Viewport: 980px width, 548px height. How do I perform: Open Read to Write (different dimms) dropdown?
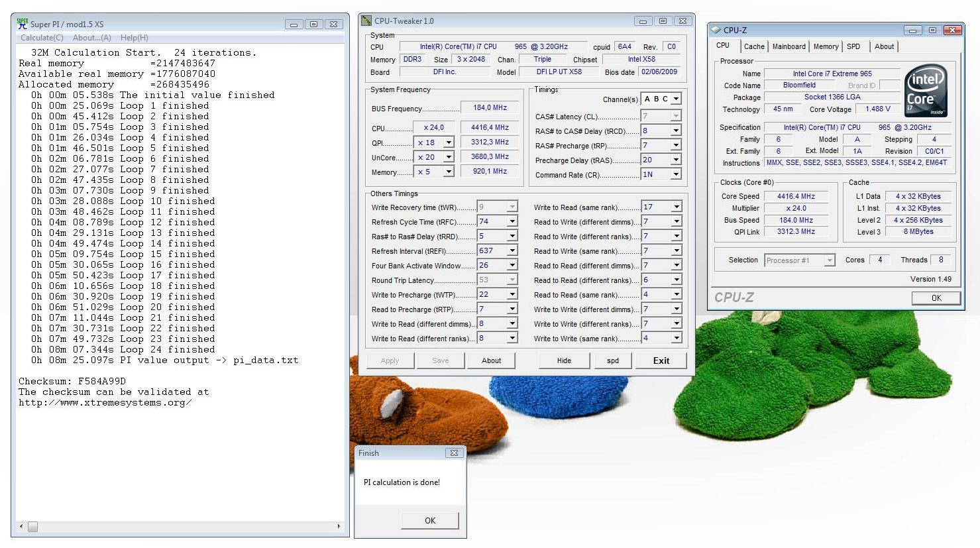(677, 222)
